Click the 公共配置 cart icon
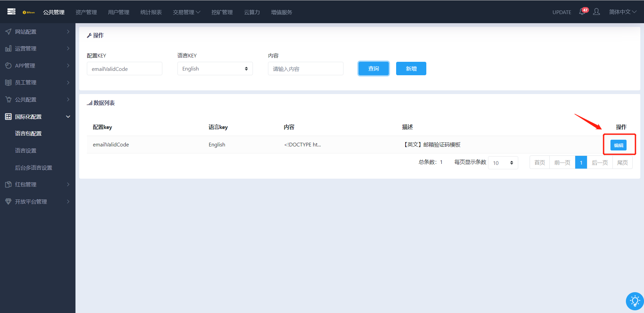 tap(8, 99)
